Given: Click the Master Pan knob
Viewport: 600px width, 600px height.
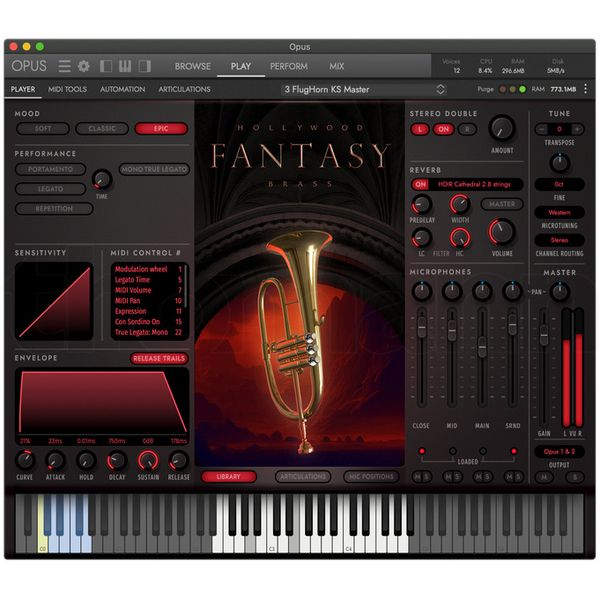Looking at the screenshot, I should pyautogui.click(x=559, y=292).
